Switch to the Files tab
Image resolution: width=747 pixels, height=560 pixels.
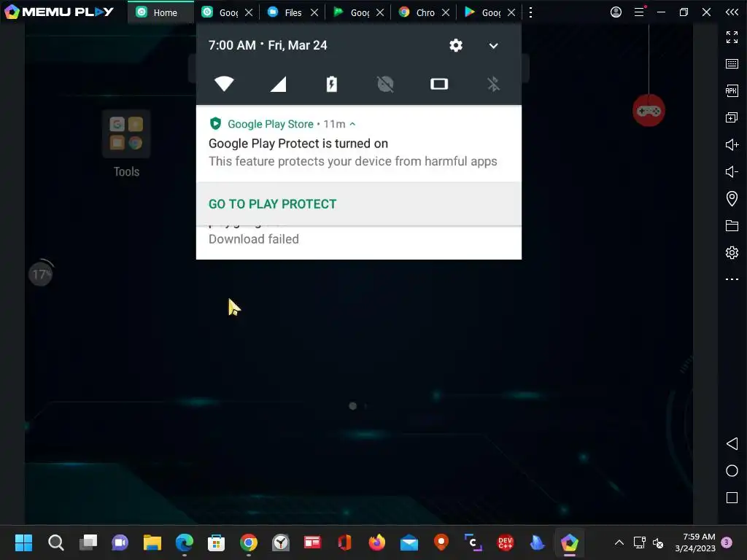(x=286, y=12)
